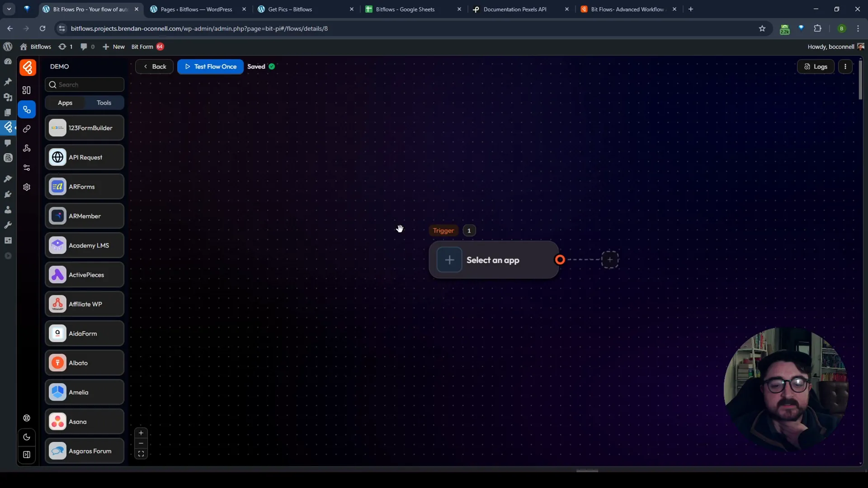The width and height of the screenshot is (868, 488).
Task: Open the Webhooks icon in Bit Flows sidebar
Action: [x=27, y=148]
